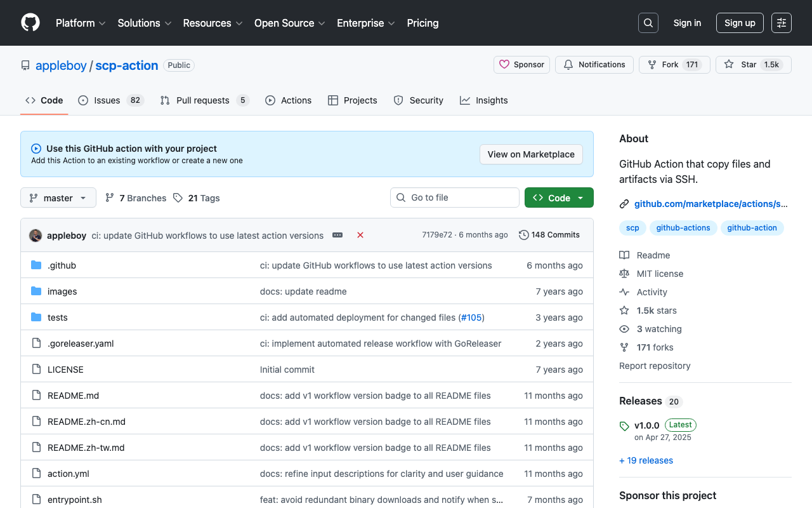Click the Sign up button
Screen dimensions: 812x508
point(740,23)
